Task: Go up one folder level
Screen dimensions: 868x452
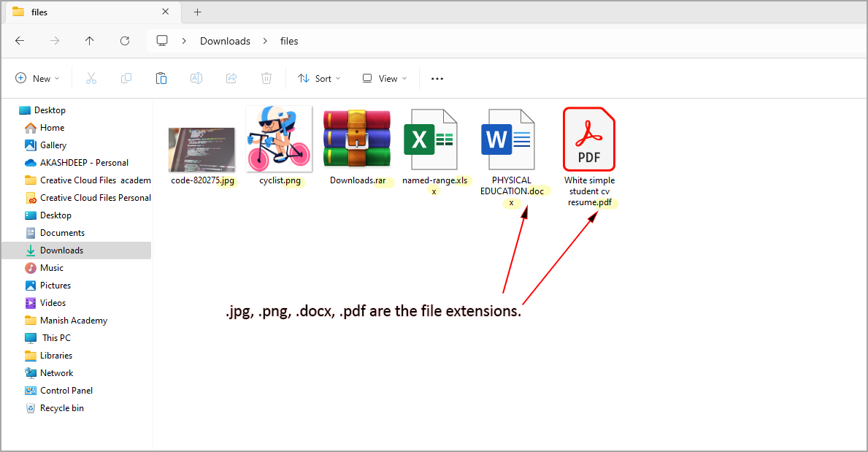Action: 90,41
